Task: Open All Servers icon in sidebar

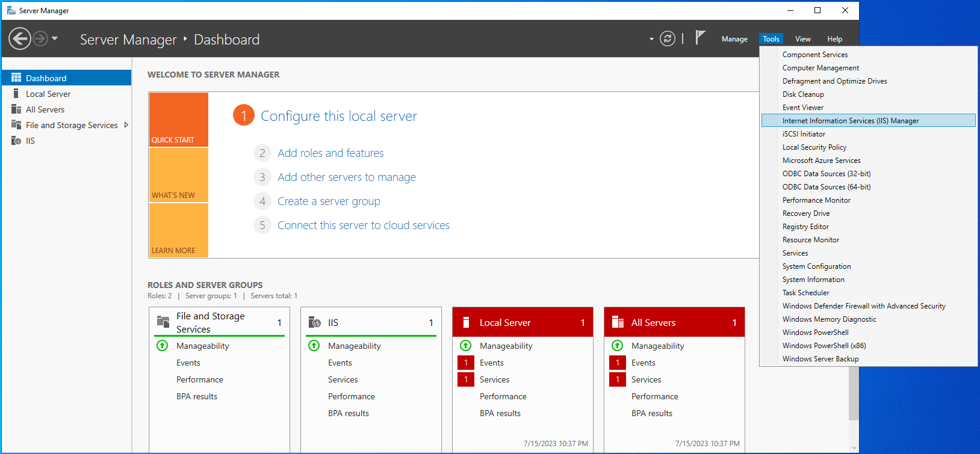Action: point(16,109)
